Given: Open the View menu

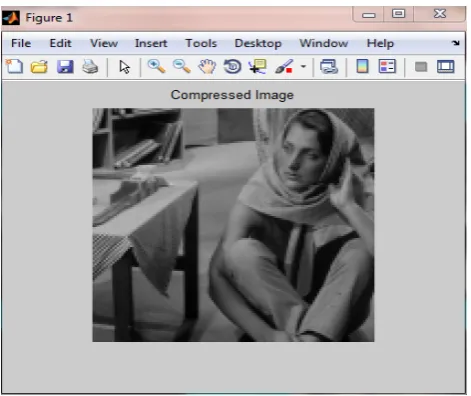Looking at the screenshot, I should pos(104,43).
